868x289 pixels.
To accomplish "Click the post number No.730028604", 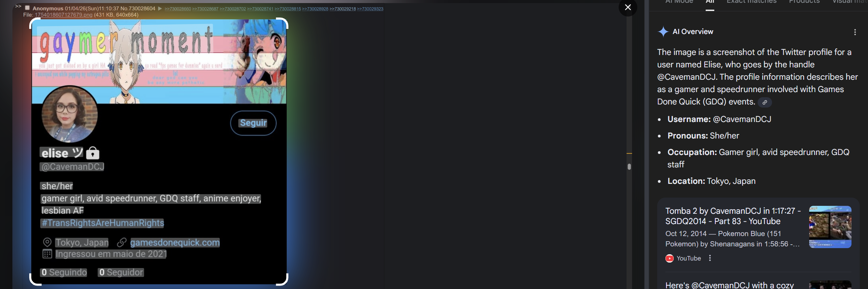I will 138,8.
